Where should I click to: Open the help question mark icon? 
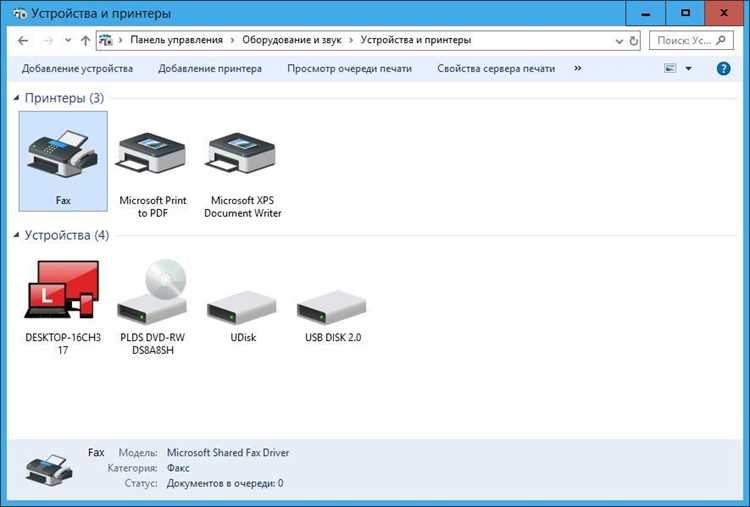(723, 68)
